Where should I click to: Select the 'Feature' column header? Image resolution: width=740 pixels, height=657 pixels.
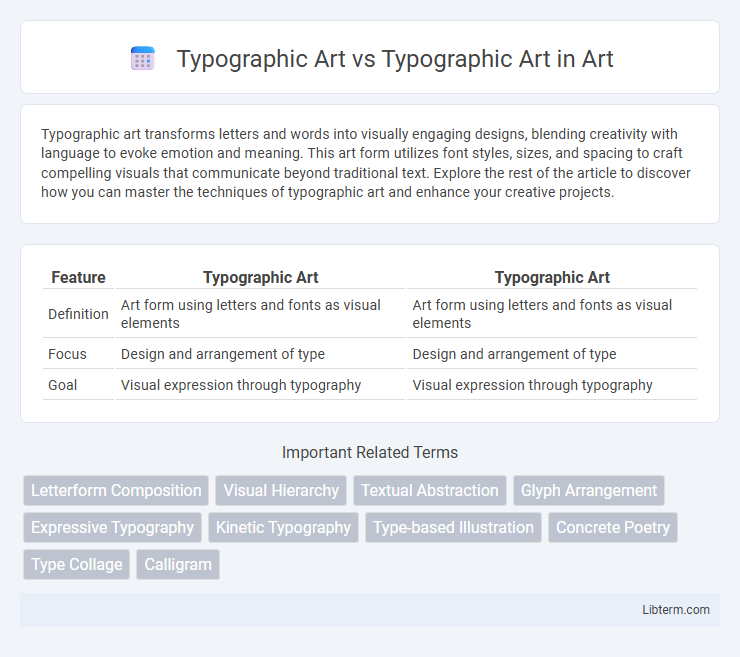(78, 278)
